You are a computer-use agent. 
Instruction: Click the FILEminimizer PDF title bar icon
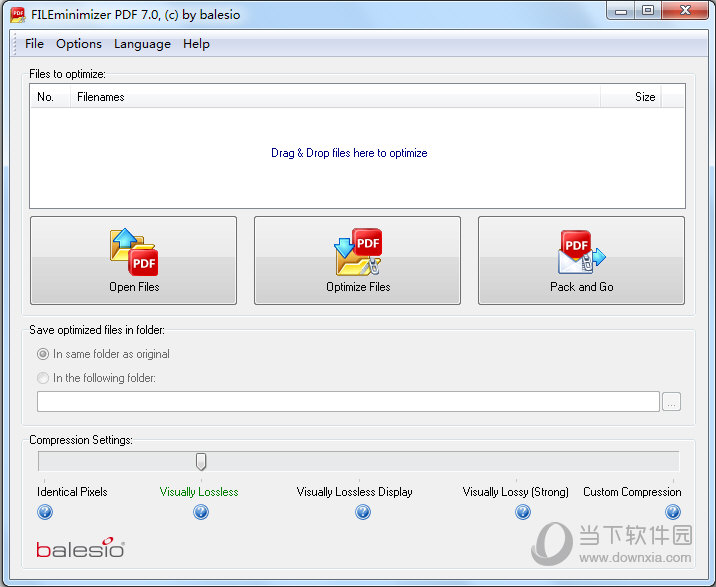coord(18,15)
